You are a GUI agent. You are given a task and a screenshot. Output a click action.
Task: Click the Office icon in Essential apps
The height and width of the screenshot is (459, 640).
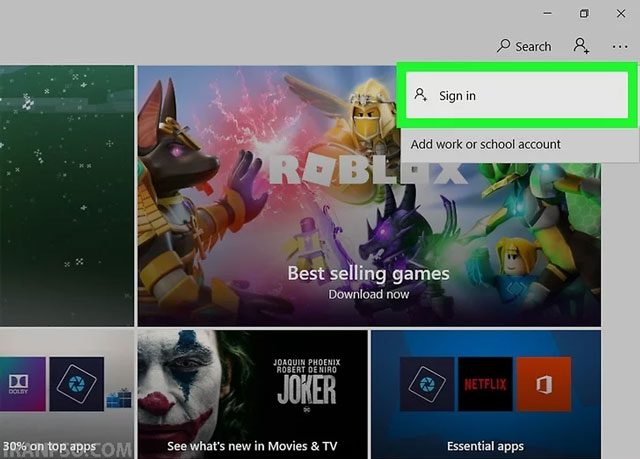(544, 384)
